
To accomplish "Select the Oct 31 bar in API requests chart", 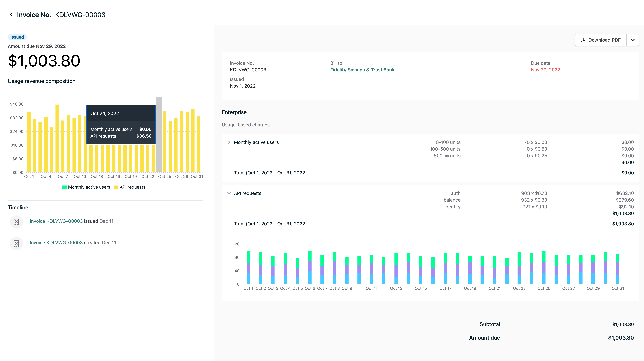I will pos(617,269).
